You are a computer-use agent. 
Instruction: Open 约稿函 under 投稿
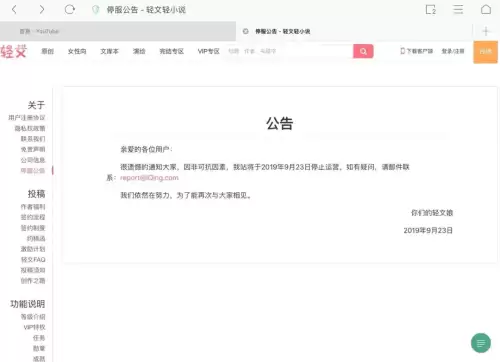click(36, 239)
